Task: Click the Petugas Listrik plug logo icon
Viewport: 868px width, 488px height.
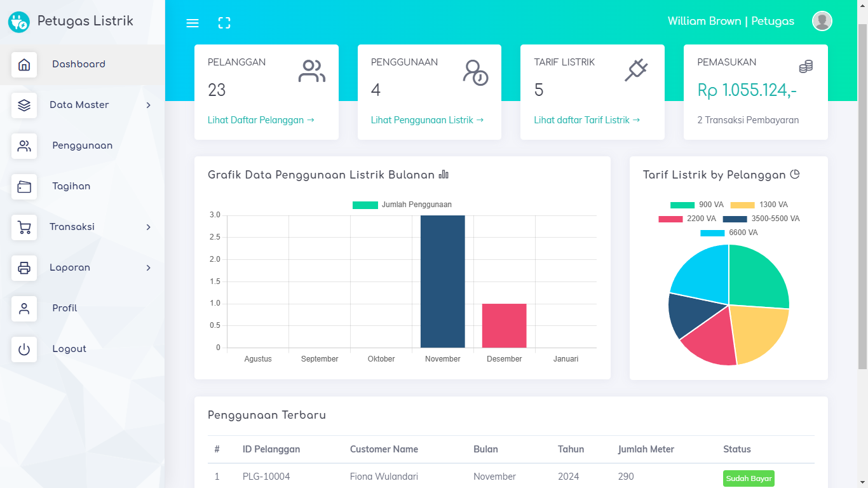Action: pos(19,22)
